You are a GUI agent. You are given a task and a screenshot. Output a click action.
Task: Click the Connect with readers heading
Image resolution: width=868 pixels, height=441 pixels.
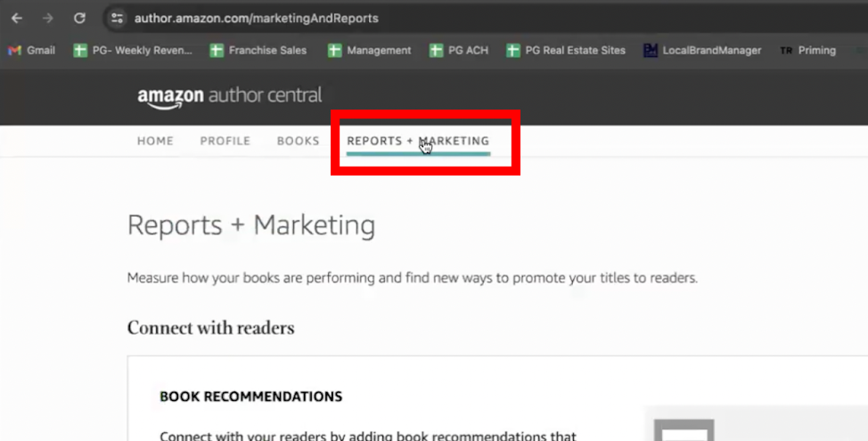tap(211, 328)
